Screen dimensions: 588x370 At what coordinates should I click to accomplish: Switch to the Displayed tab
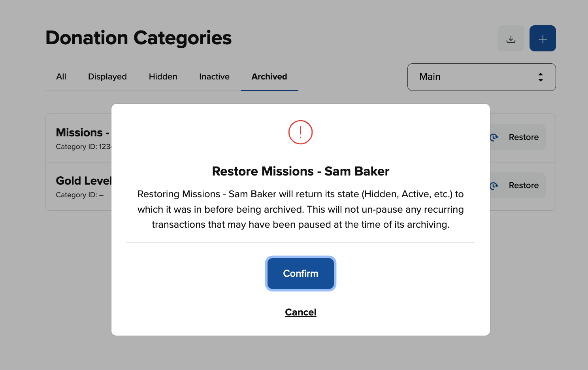[x=107, y=77]
